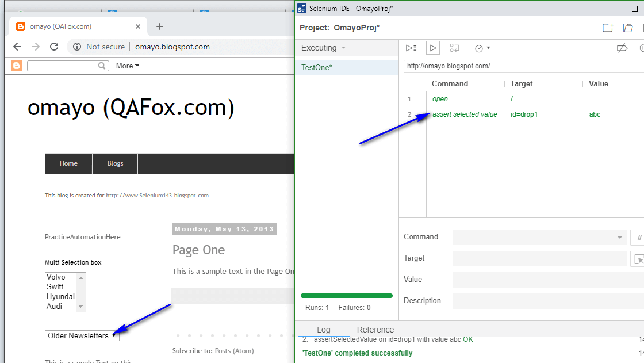Toggle comment button beside Command field
Viewport: 644px width, 363px height.
pos(638,238)
